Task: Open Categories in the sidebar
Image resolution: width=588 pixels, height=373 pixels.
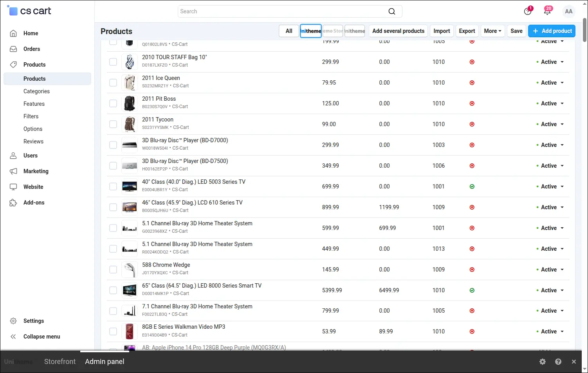Action: coord(36,91)
